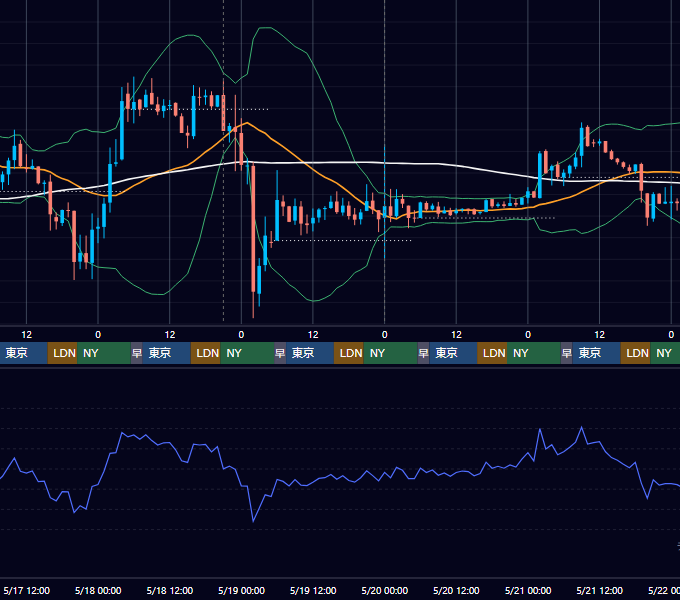Click the NY session block spanning 5/18 00:00
This screenshot has width=680, height=600.
(x=104, y=353)
